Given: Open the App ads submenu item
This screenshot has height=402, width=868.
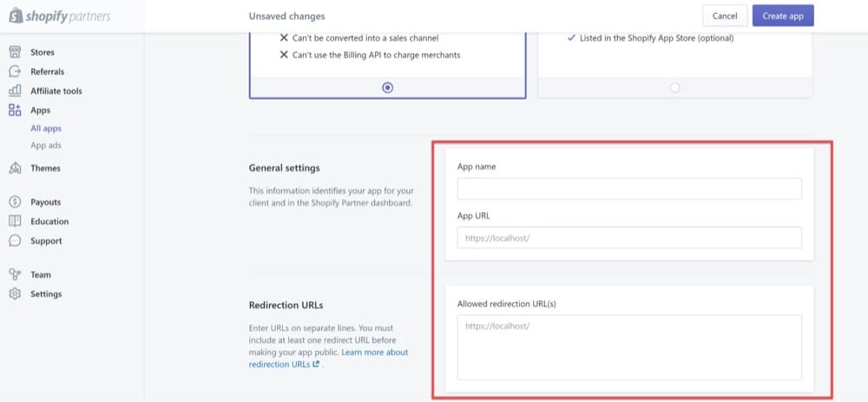Looking at the screenshot, I should 46,146.
